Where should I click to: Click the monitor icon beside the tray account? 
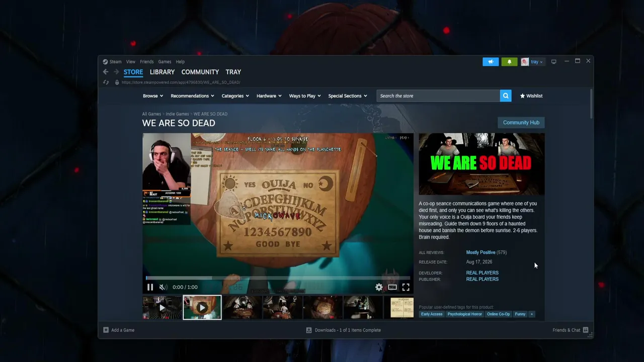click(x=553, y=62)
